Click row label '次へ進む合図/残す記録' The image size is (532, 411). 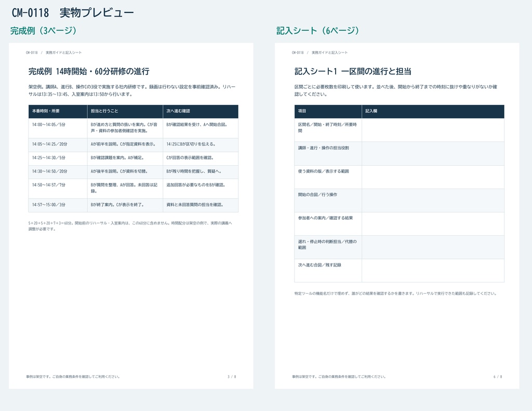(328, 271)
